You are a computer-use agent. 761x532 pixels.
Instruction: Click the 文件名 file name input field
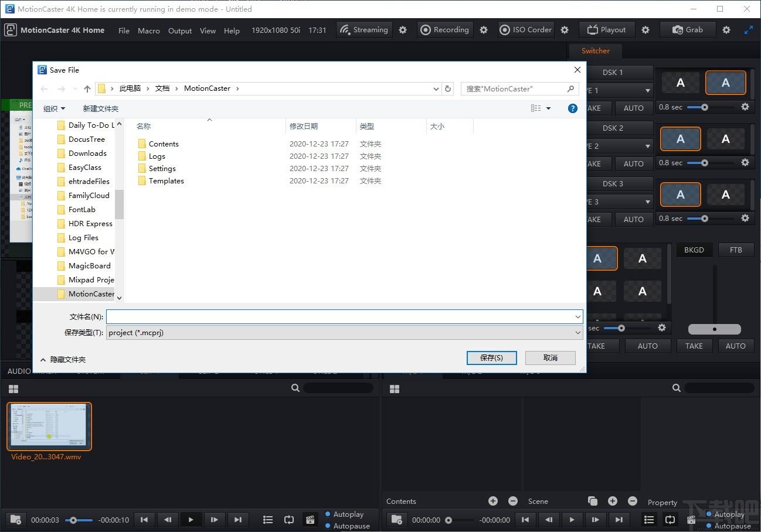pyautogui.click(x=340, y=316)
